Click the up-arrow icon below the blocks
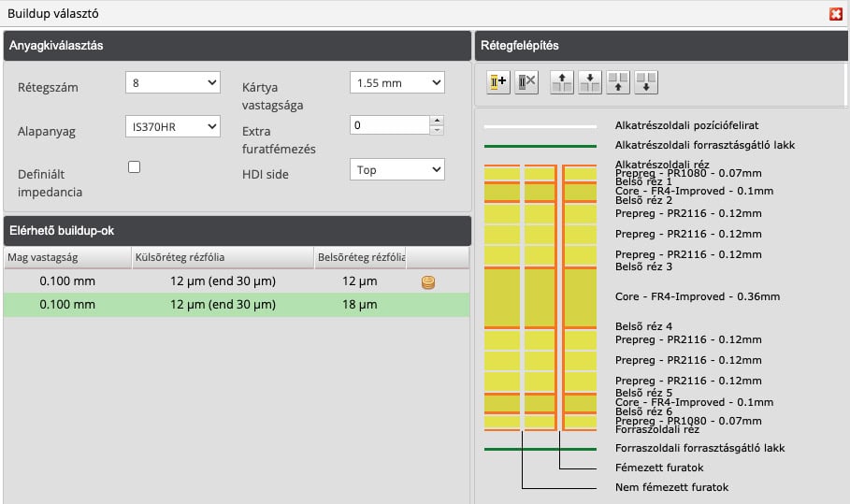This screenshot has width=850, height=504. coord(618,82)
